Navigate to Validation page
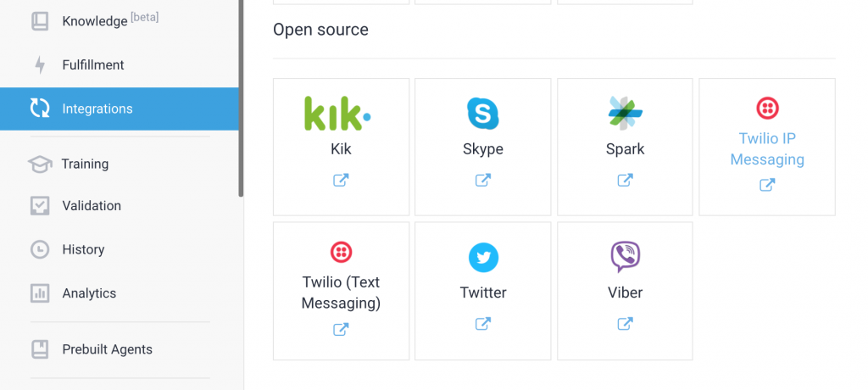Viewport: 868px width, 390px height. pos(92,206)
